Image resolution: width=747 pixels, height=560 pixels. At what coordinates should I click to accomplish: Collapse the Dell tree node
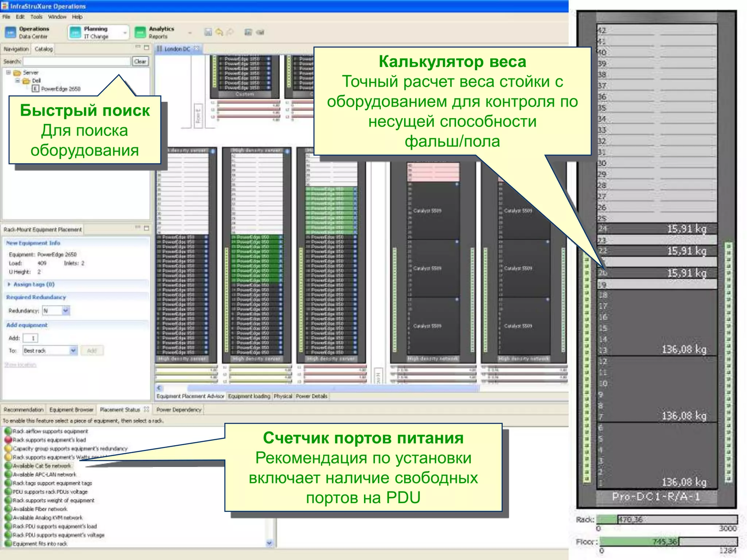[x=17, y=80]
